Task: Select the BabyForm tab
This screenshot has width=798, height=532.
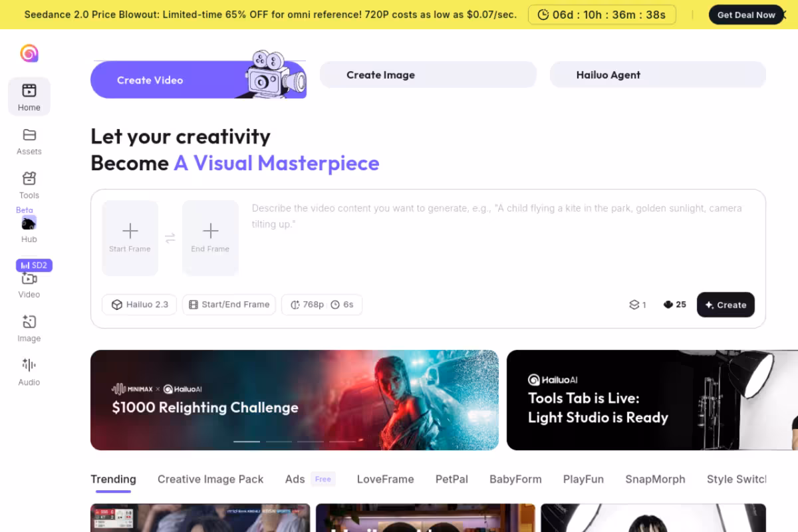Action: pyautogui.click(x=515, y=479)
